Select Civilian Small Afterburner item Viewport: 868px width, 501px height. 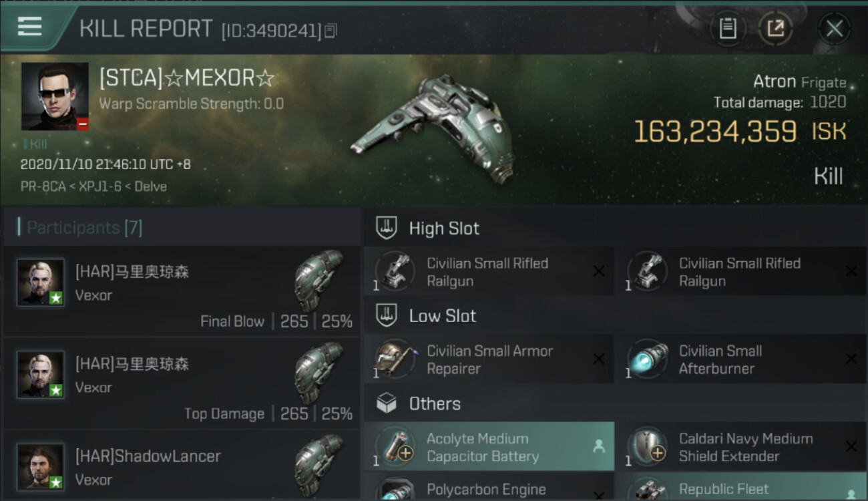(741, 359)
